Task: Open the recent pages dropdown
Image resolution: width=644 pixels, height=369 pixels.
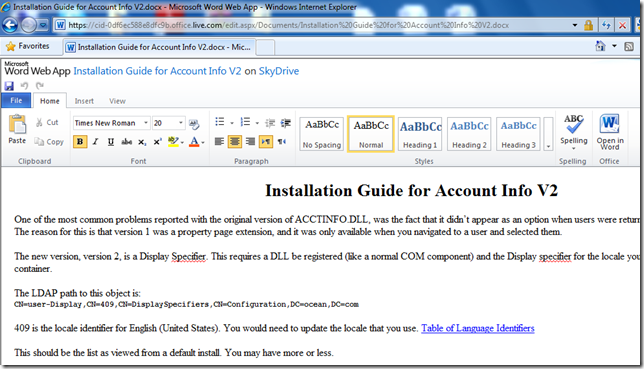Action: point(43,25)
